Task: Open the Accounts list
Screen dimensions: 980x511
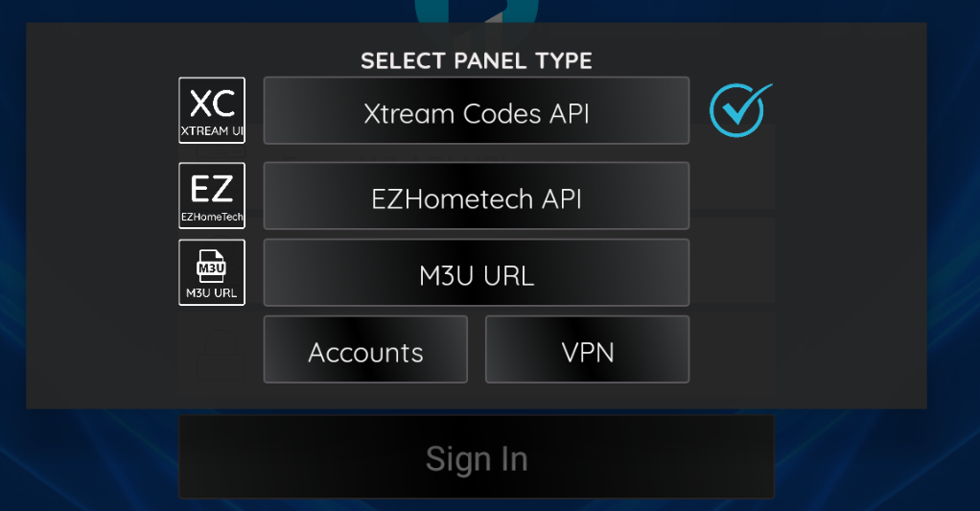Action: 365,350
